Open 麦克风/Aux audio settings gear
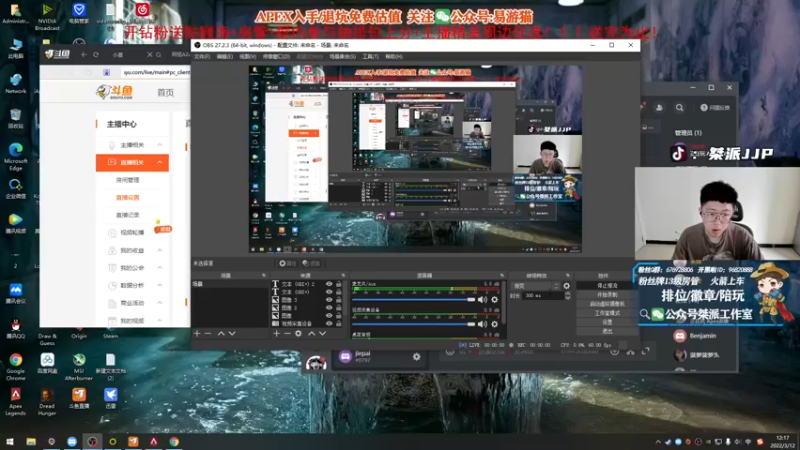This screenshot has width=800, height=450. click(494, 300)
